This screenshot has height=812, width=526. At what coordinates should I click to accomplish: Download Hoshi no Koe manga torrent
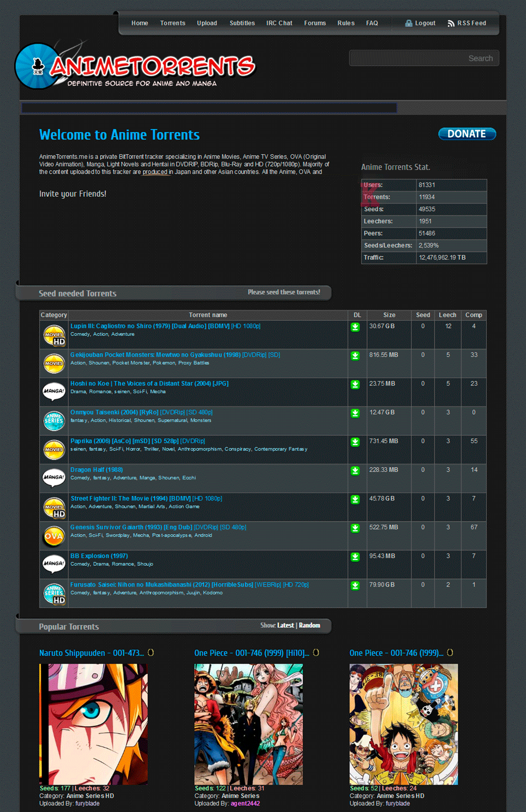(x=355, y=384)
